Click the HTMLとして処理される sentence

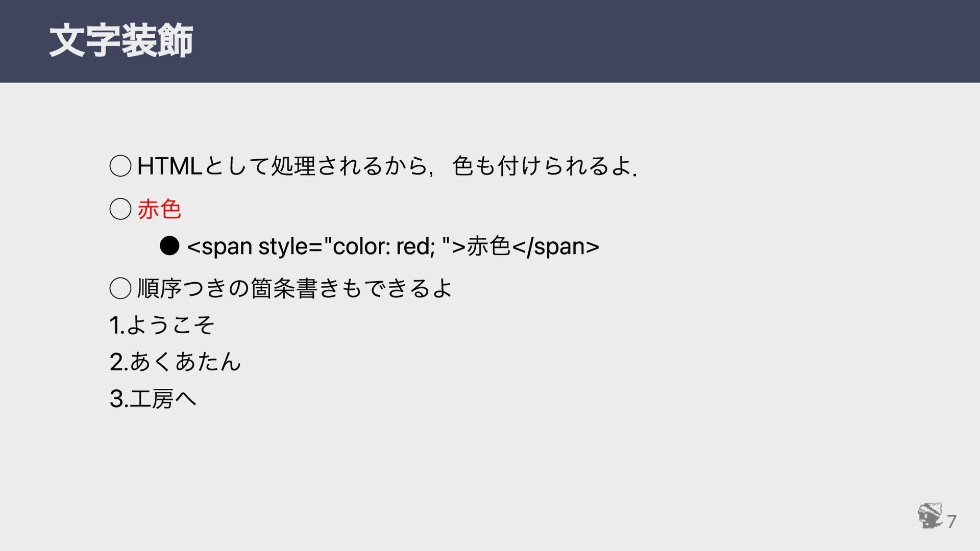click(387, 166)
